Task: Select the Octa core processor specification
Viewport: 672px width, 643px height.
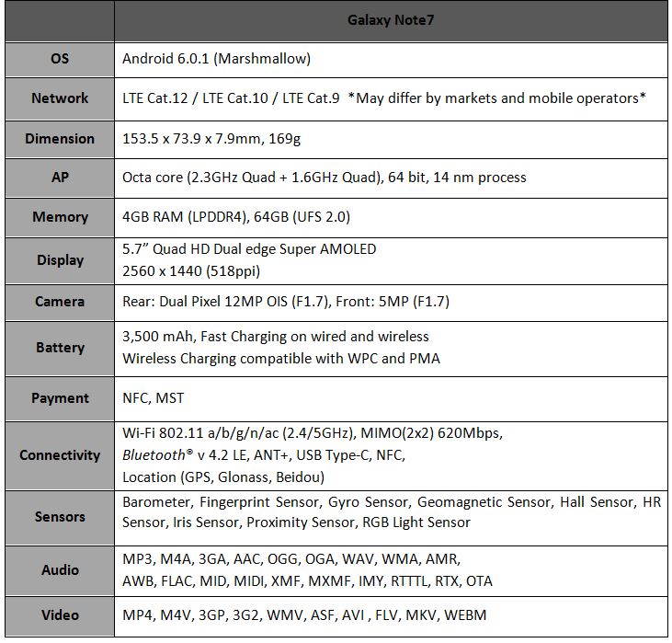Action: 325,178
